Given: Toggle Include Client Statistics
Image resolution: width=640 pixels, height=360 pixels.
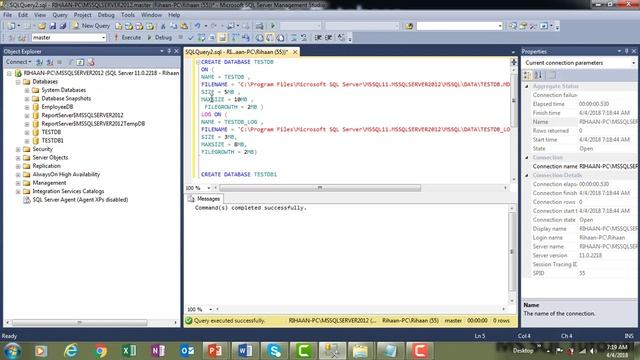Looking at the screenshot, I should [246, 38].
